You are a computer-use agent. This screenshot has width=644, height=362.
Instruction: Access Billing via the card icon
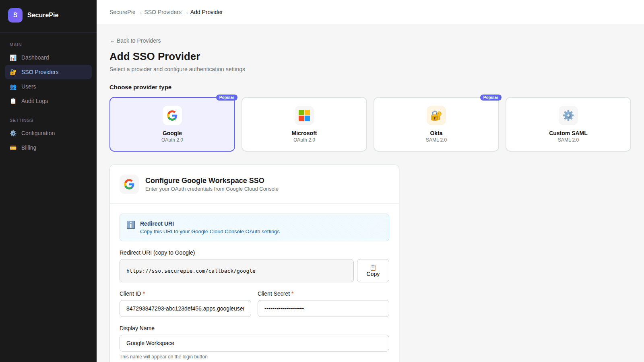[x=13, y=148]
